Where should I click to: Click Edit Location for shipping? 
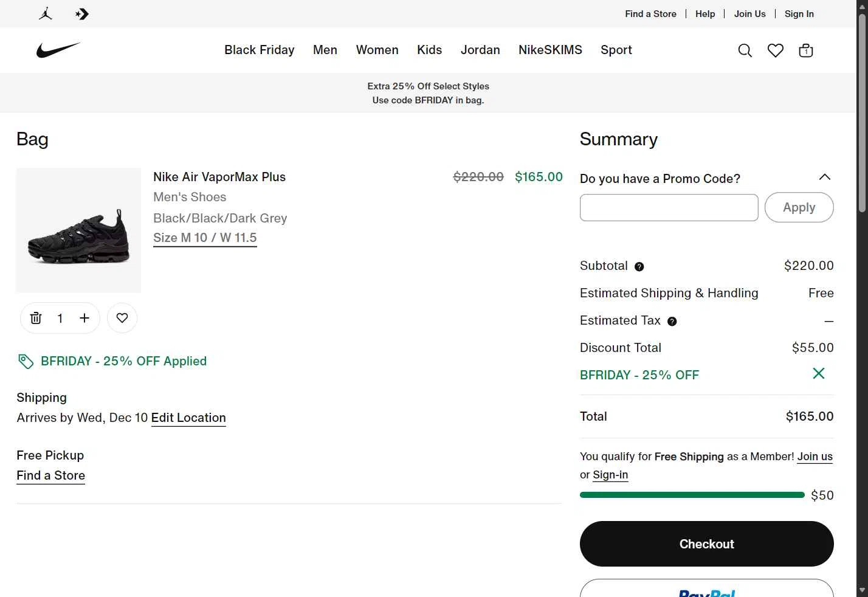(x=188, y=418)
